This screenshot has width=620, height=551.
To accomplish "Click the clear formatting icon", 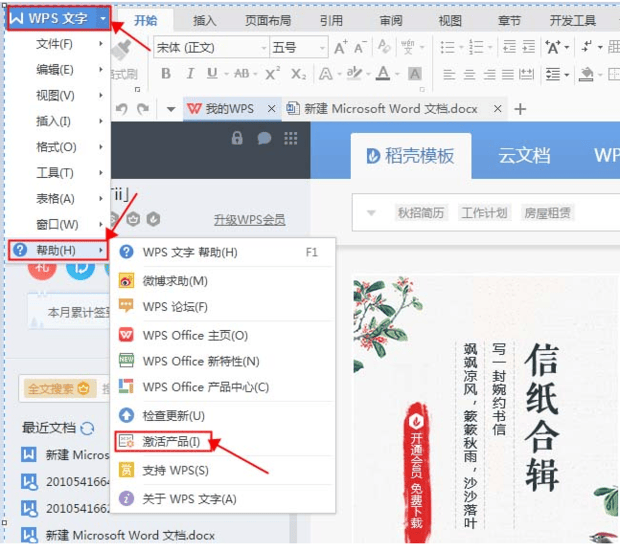I will (384, 47).
